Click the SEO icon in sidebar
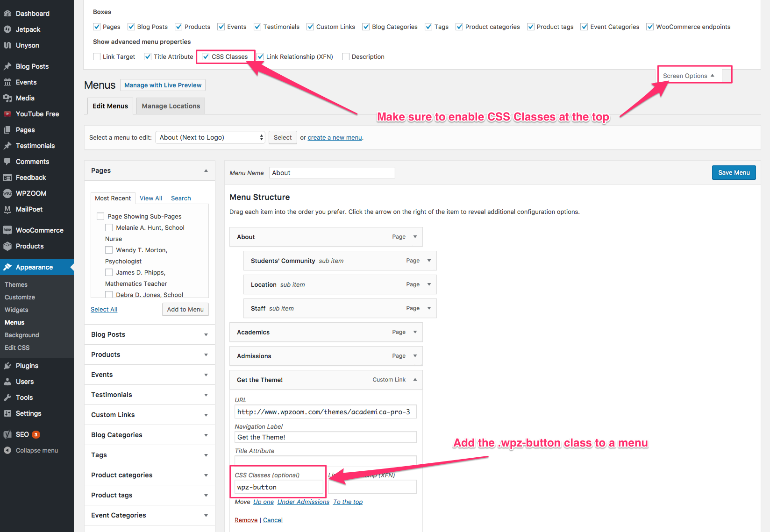Screen dimensions: 770x532 pos(7,434)
